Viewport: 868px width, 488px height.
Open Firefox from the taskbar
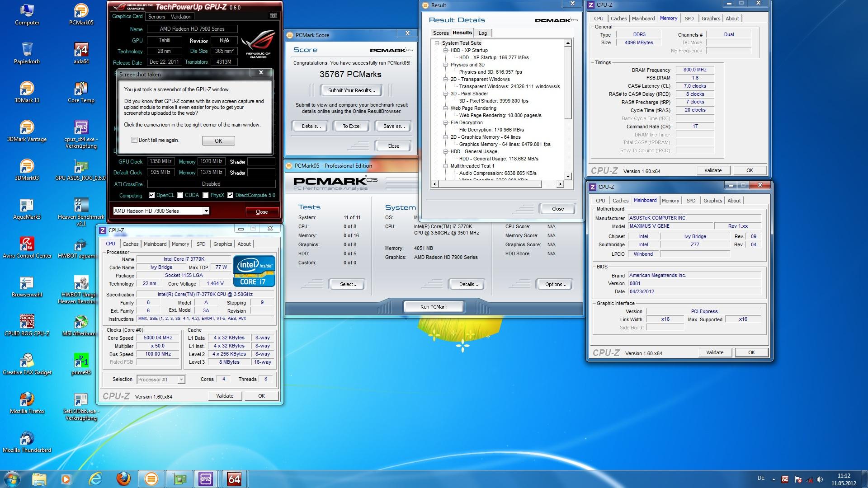(123, 479)
